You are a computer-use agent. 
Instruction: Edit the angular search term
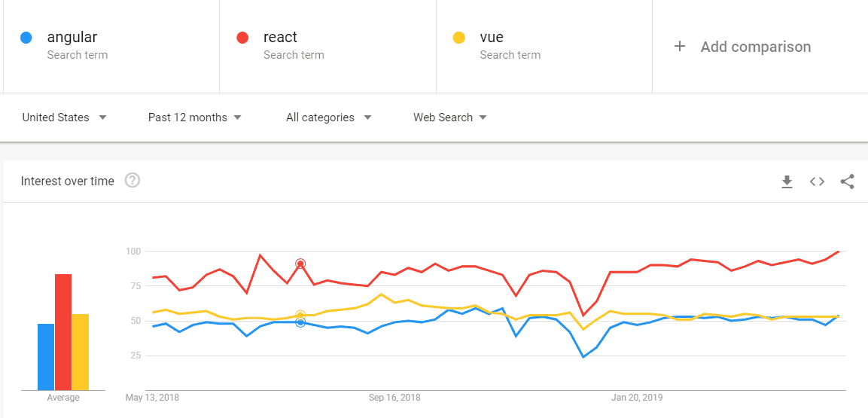[72, 38]
